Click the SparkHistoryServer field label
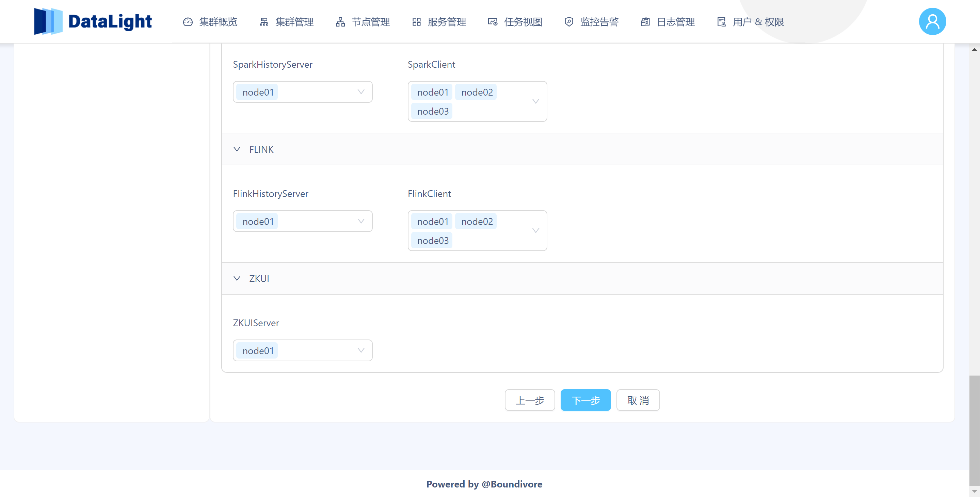980x497 pixels. [272, 64]
